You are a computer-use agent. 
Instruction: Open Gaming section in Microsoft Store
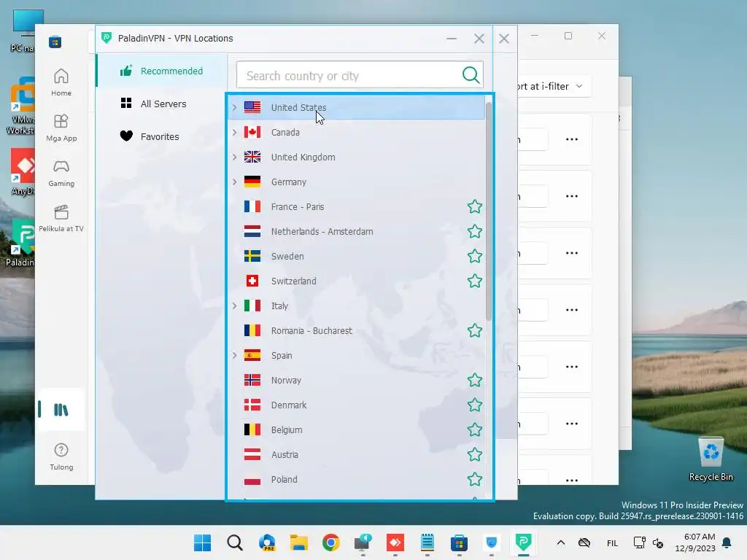pyautogui.click(x=61, y=173)
